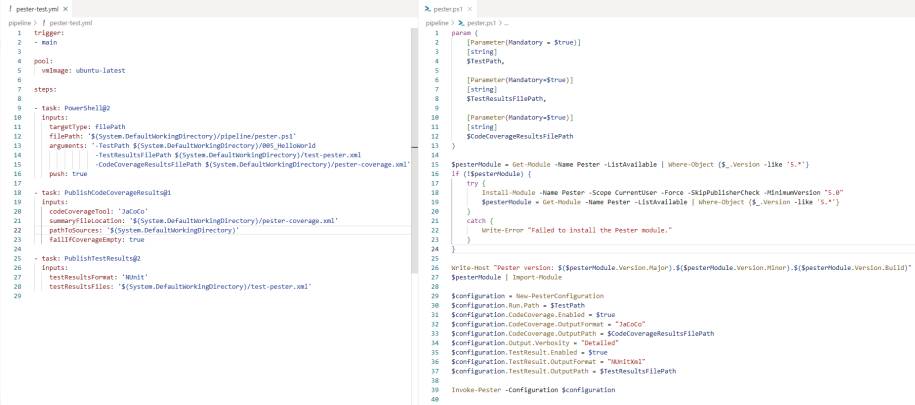Click "codeCoverageTool: 'JaCoCo'" line

99,211
